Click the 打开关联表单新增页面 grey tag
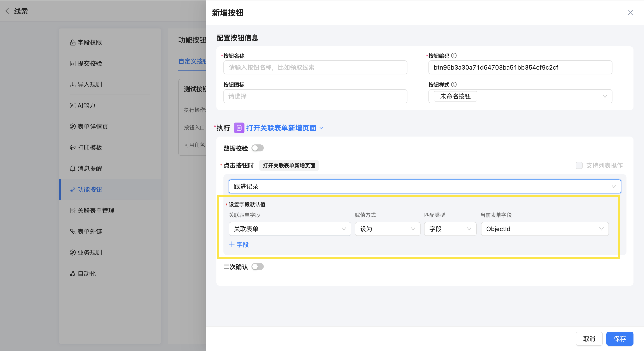Image resolution: width=644 pixels, height=351 pixels. 289,165
